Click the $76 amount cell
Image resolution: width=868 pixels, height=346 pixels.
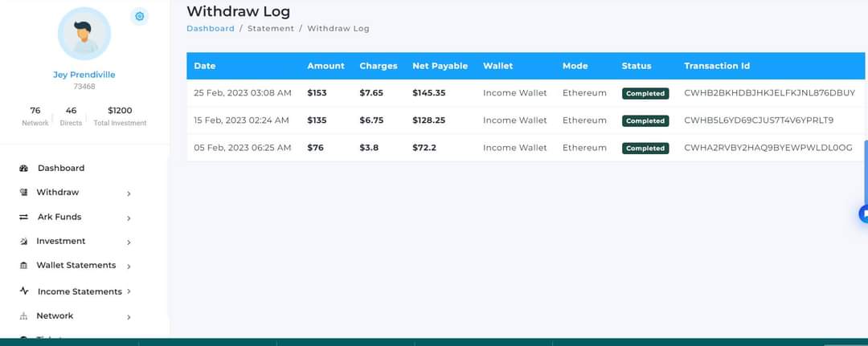316,148
